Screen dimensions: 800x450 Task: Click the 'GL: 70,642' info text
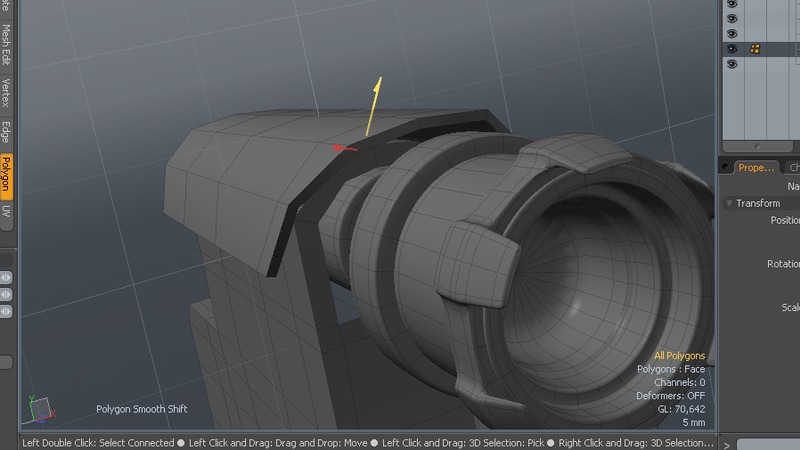682,409
